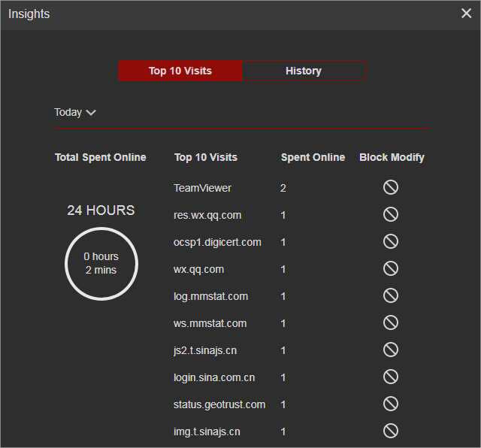Click the 0 hours 2 mins circle
This screenshot has height=448, width=481.
pyautogui.click(x=101, y=264)
